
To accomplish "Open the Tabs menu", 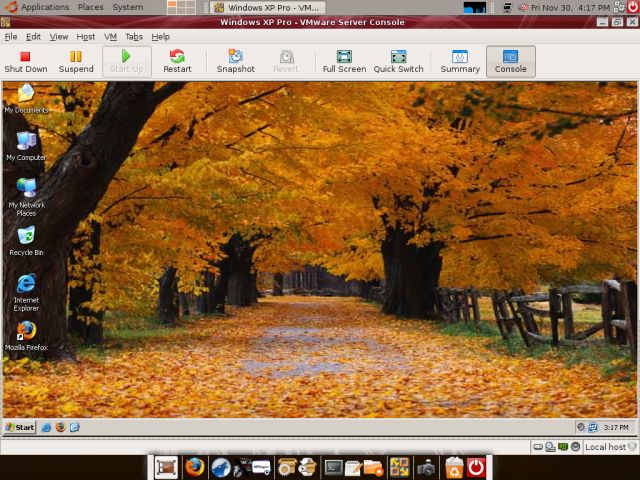I will click(x=134, y=37).
